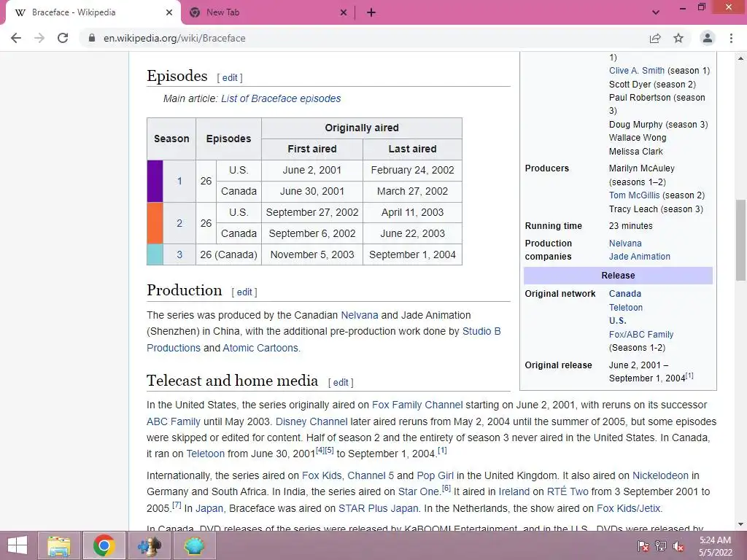Viewport: 747px width, 560px height.
Task: Reload the Braceface Wikipedia page
Action: tap(63, 38)
